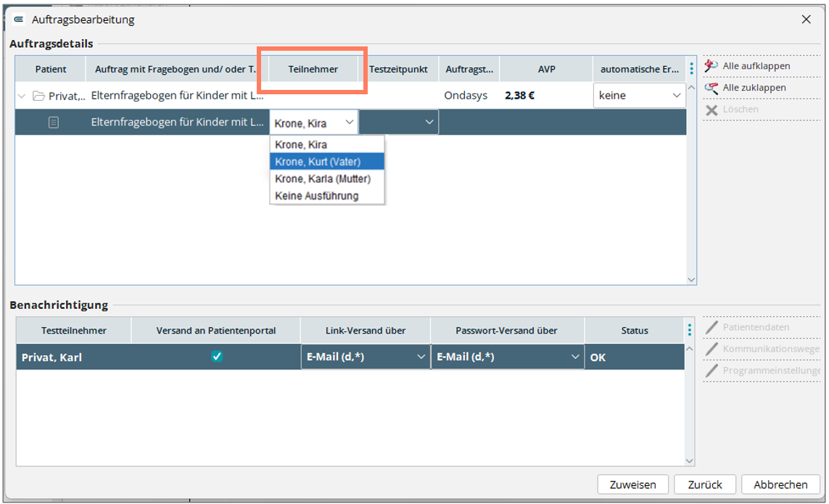
Task: Click the Status column header
Action: pyautogui.click(x=635, y=331)
